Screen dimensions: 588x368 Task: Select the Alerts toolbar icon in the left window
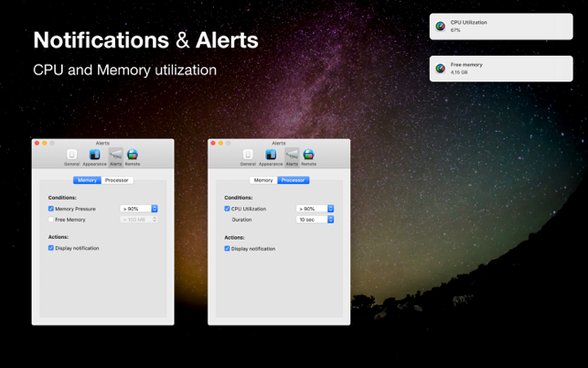click(x=115, y=157)
